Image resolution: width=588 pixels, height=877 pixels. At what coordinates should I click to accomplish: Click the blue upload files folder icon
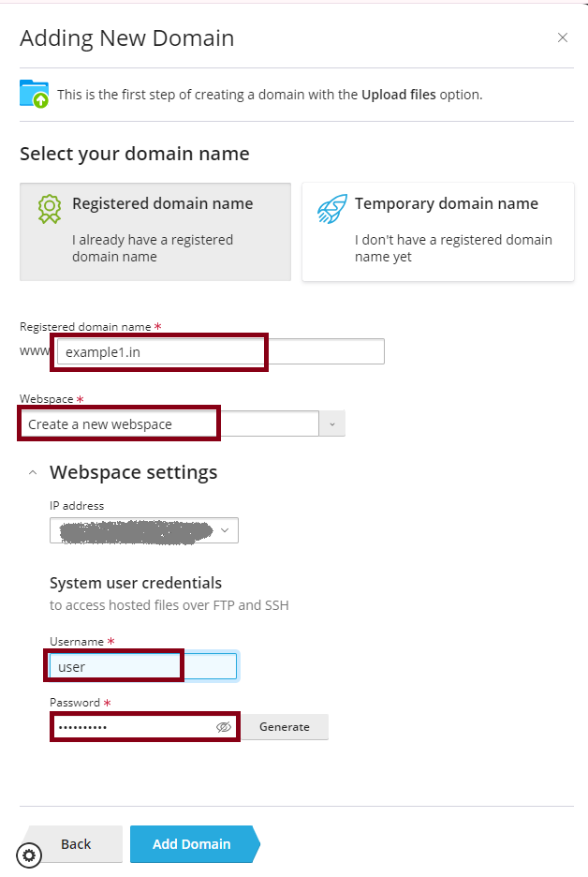click(35, 94)
